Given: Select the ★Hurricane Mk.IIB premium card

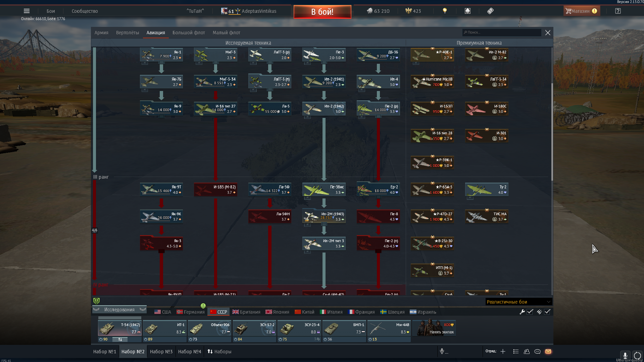Looking at the screenshot, I should pyautogui.click(x=432, y=82).
